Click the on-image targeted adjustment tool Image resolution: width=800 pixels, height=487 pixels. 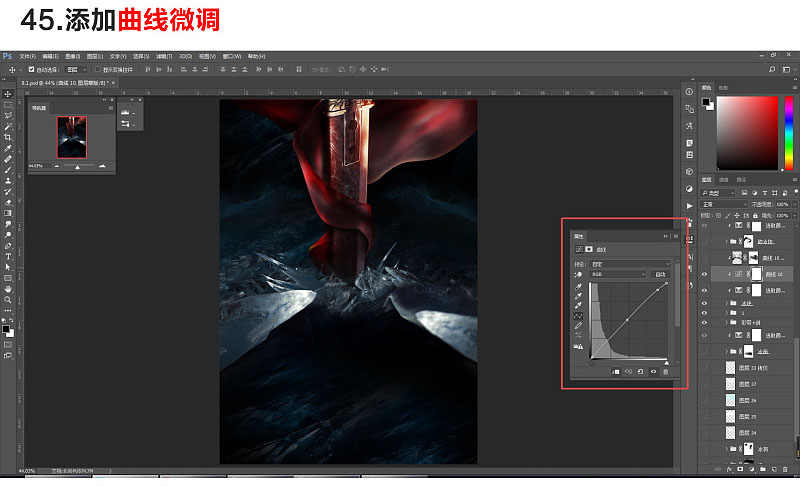click(x=578, y=275)
